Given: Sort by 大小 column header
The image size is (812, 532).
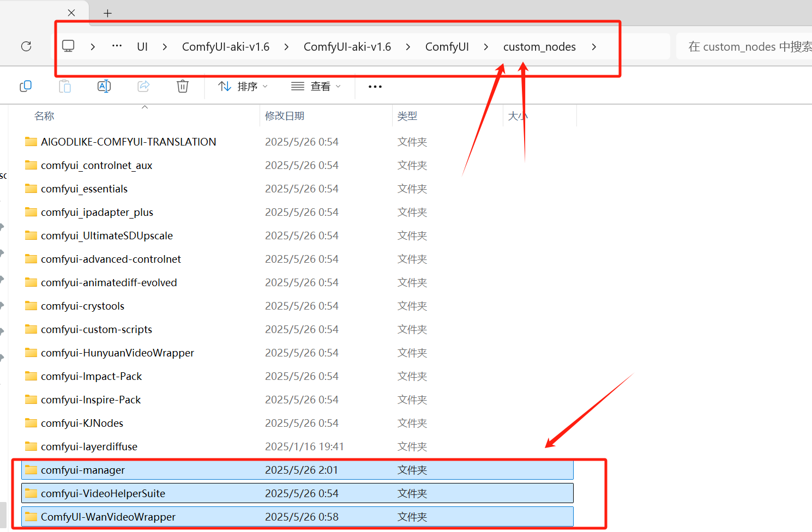Looking at the screenshot, I should point(518,116).
